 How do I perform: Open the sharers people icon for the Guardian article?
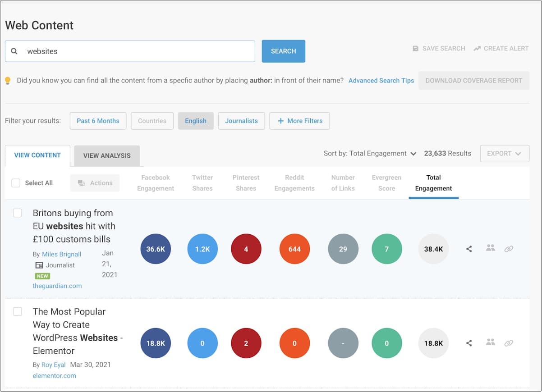click(x=491, y=248)
